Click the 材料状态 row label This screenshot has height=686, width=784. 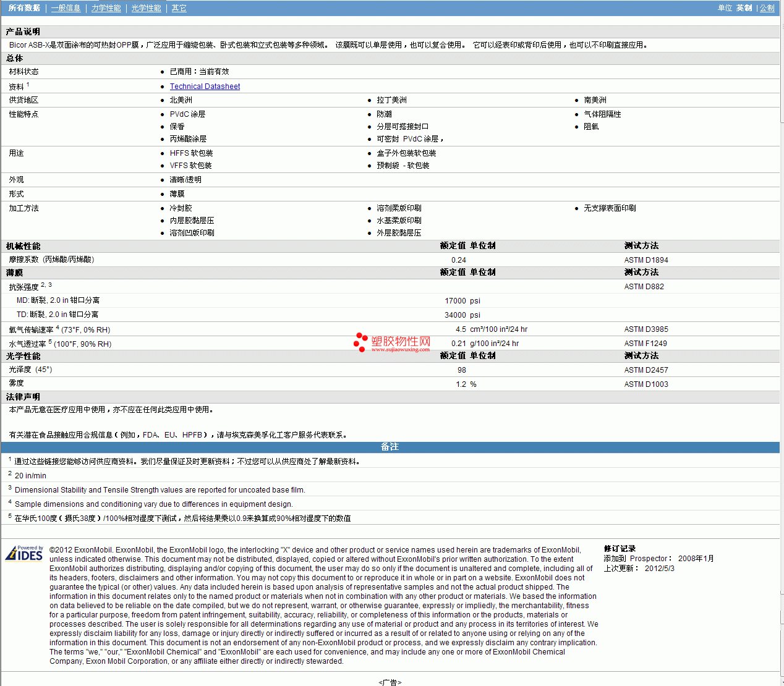[x=23, y=72]
